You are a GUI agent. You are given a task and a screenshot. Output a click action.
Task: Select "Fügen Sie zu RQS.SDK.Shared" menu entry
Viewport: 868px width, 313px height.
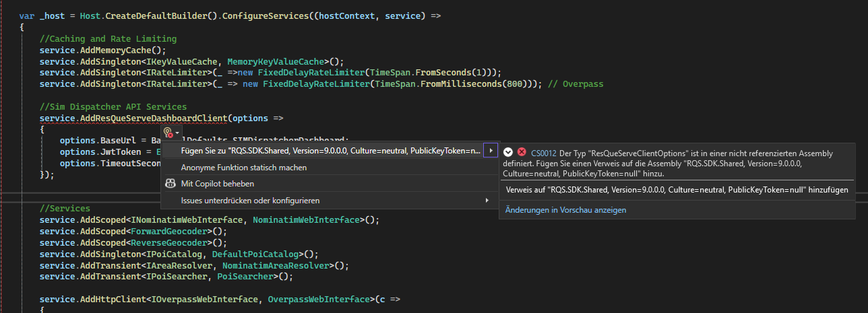pyautogui.click(x=330, y=151)
